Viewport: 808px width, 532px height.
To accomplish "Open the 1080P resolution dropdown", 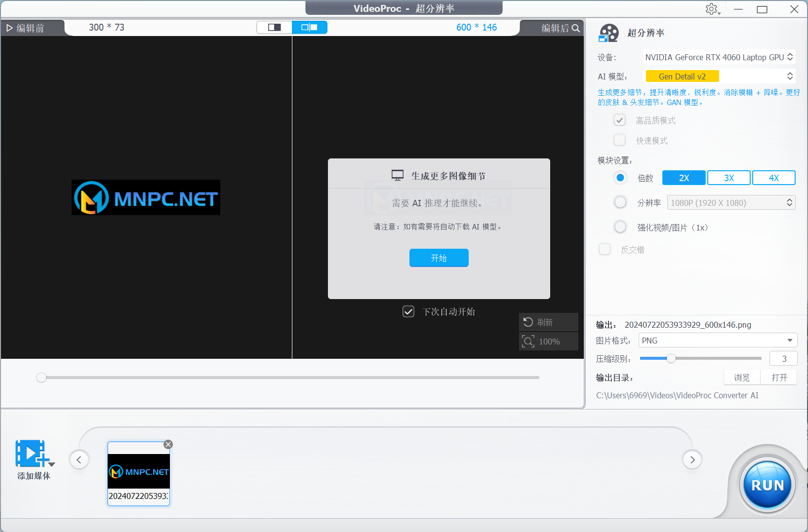I will click(x=731, y=202).
